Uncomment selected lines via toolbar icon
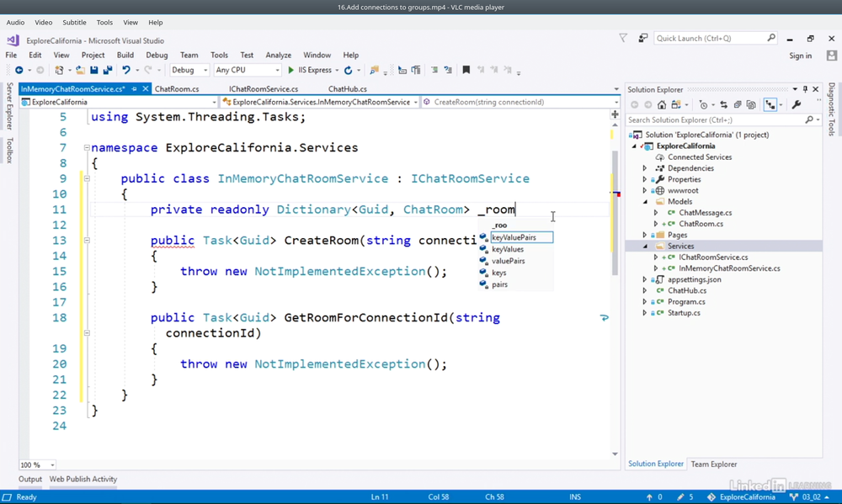This screenshot has height=504, width=842. coord(448,70)
